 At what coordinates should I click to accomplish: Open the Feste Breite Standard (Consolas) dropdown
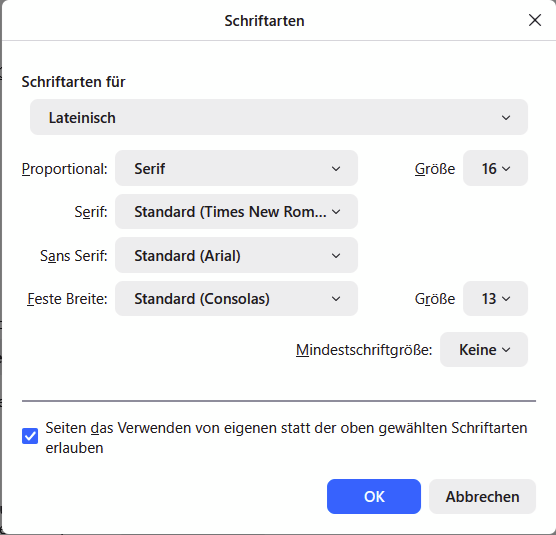click(236, 299)
